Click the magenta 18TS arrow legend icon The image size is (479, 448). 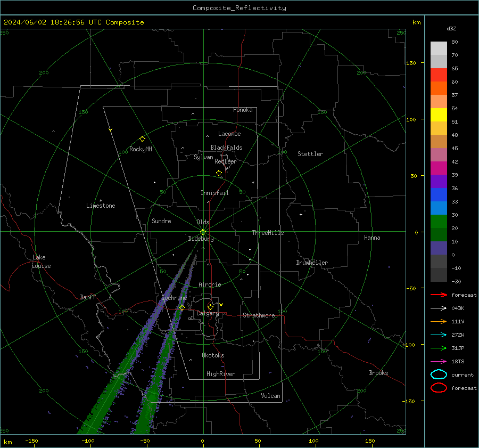439,362
